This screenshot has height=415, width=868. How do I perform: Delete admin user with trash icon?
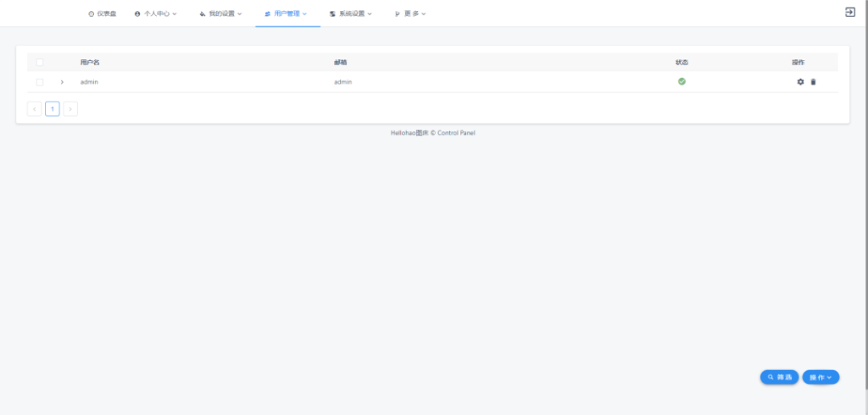(814, 82)
